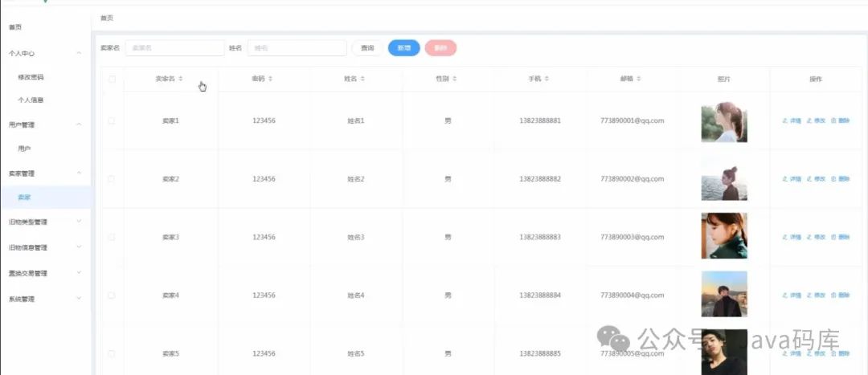Select the highlighted 卖家 sidebar item

[45, 197]
